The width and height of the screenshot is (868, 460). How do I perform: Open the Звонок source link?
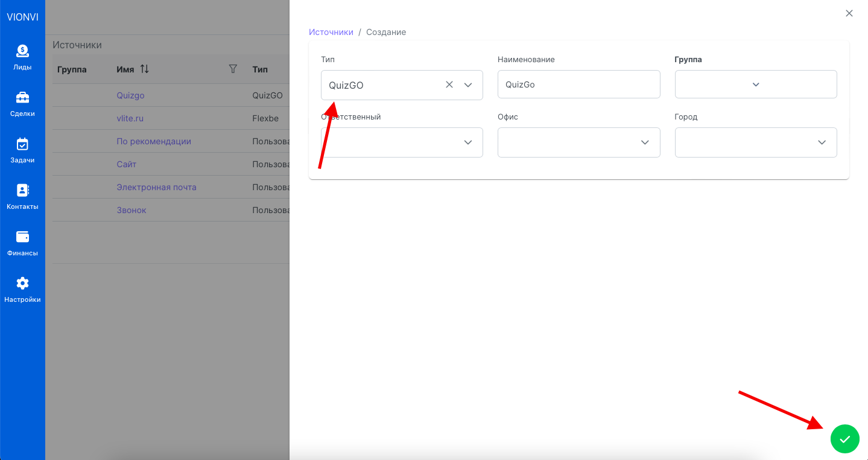tap(131, 210)
